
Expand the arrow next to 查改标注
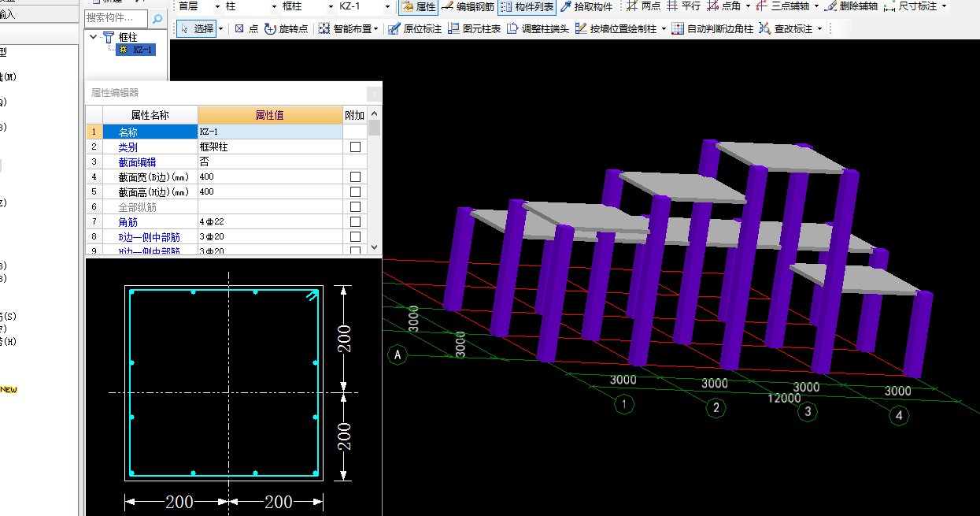(819, 28)
